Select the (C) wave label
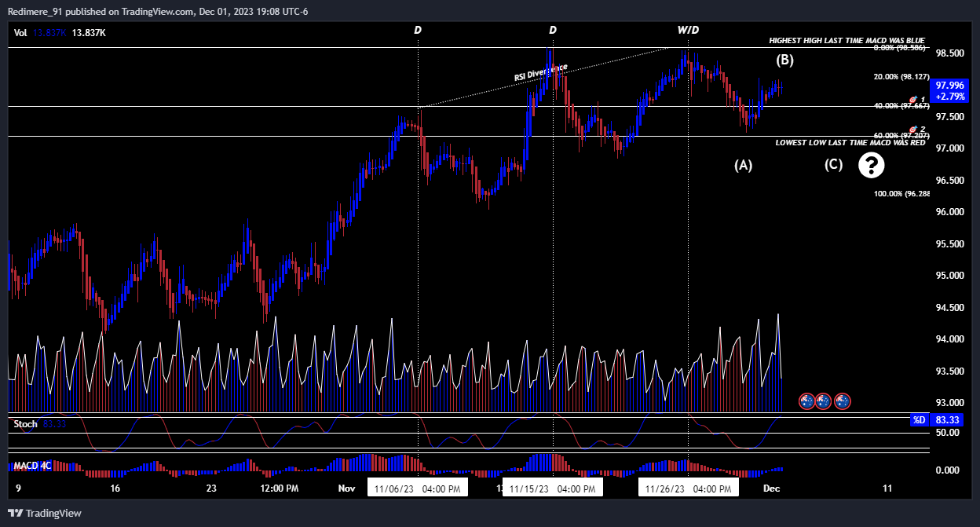The width and height of the screenshot is (980, 527). 833,165
